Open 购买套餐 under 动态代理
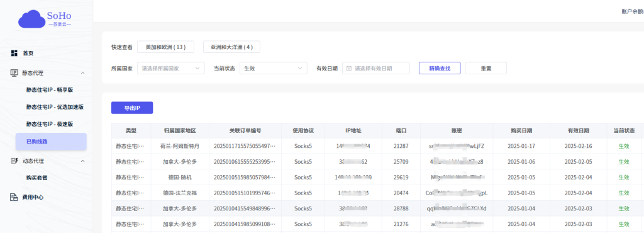The height and width of the screenshot is (233, 644). (37, 178)
